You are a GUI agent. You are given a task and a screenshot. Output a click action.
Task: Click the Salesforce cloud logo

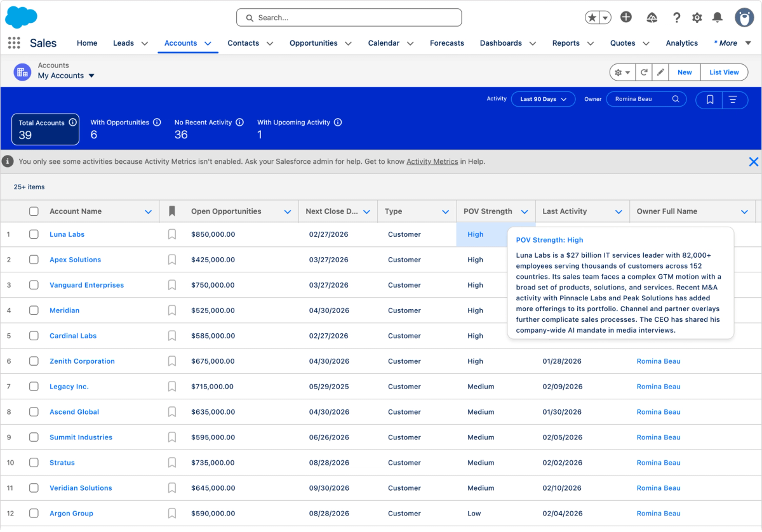point(21,17)
